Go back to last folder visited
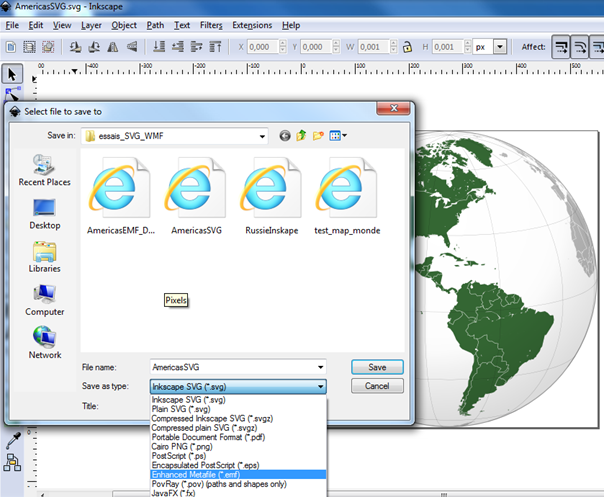This screenshot has height=497, width=604. tap(285, 136)
